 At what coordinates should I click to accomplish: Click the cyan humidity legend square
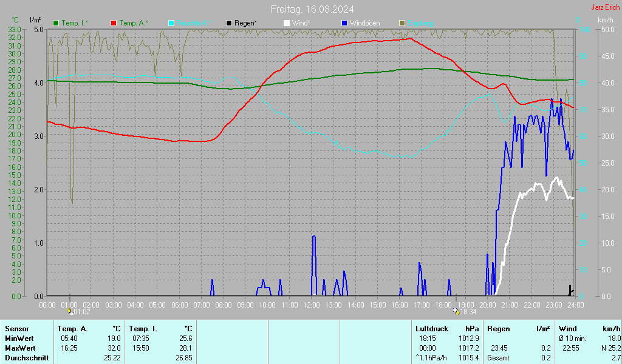[171, 23]
